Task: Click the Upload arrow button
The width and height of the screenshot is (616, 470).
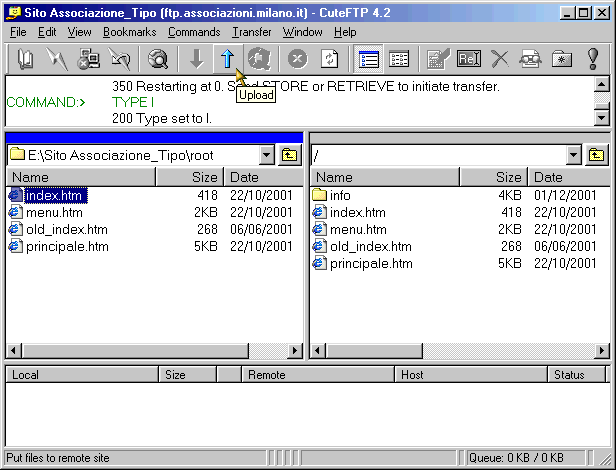Action: point(227,59)
